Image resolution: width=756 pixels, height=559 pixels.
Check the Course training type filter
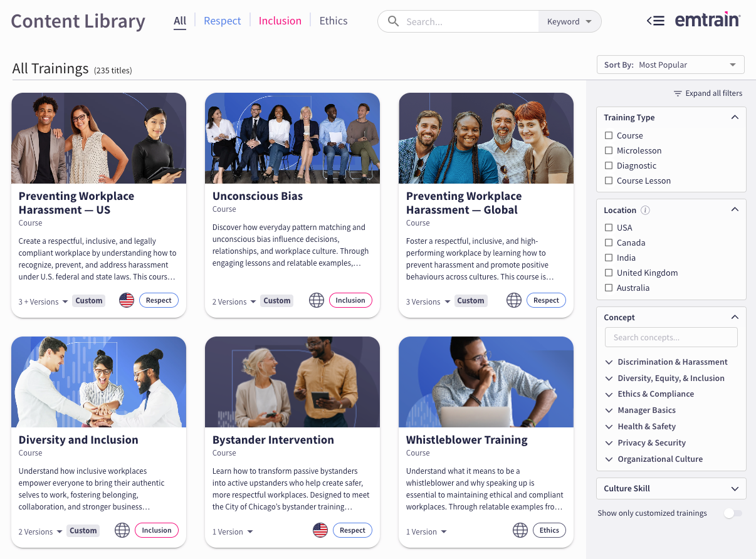(x=609, y=135)
